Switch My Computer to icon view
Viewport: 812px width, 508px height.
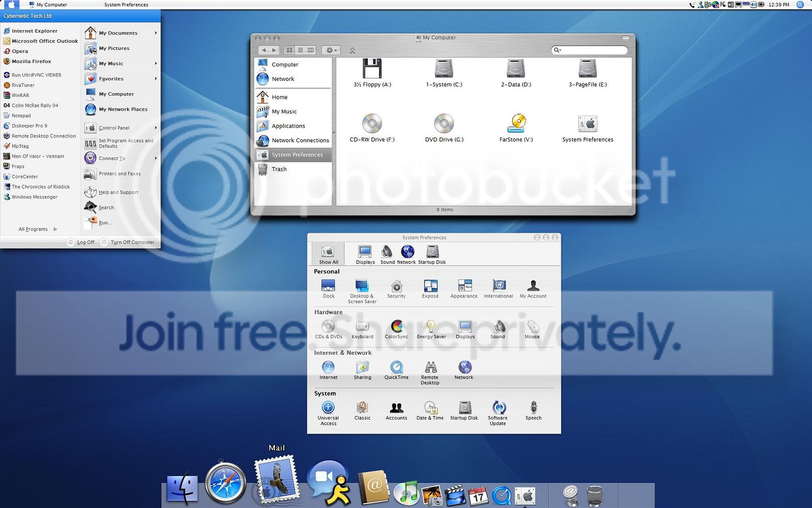pyautogui.click(x=289, y=50)
